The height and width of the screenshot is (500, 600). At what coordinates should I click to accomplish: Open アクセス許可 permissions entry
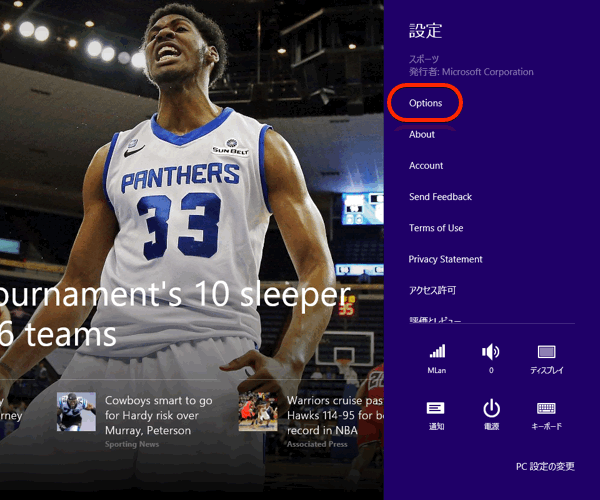433,290
